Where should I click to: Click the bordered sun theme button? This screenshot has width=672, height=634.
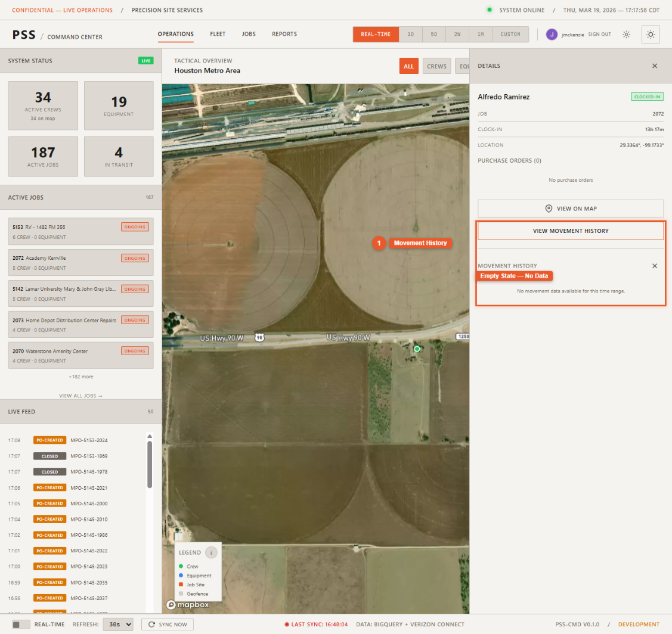tap(650, 35)
